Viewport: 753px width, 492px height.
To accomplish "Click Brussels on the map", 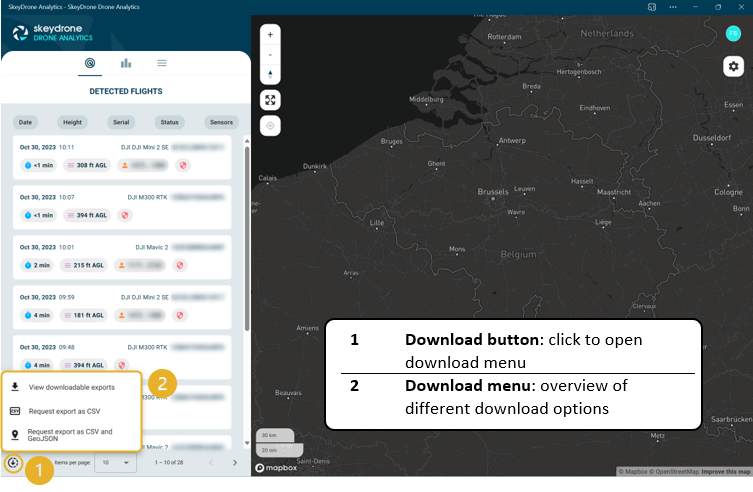I will 493,192.
